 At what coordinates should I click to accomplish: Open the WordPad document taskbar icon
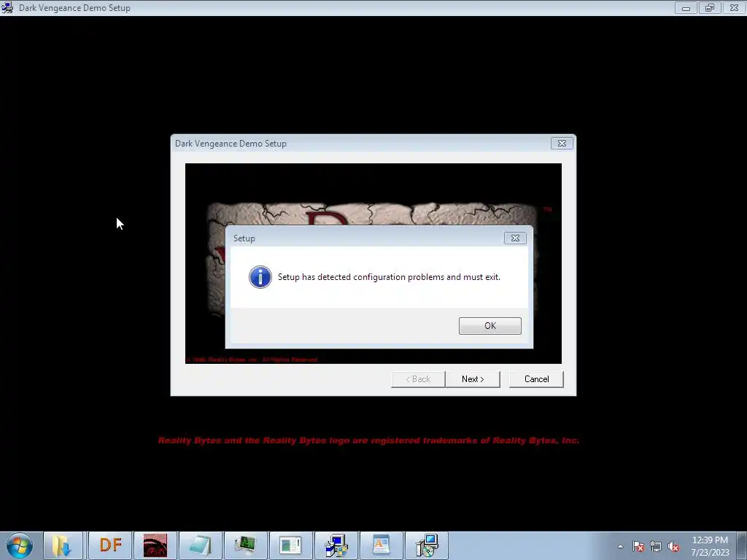381,545
